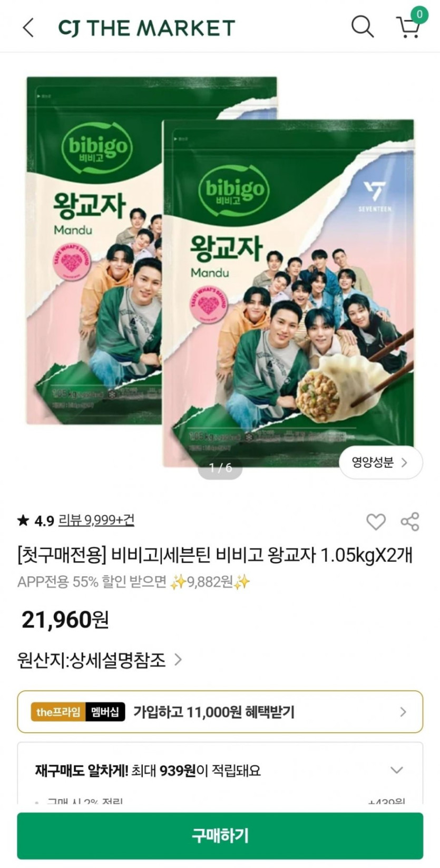This screenshot has height=868, width=440.
Task: Open the CJ THE MARKET logo
Action: 146,28
